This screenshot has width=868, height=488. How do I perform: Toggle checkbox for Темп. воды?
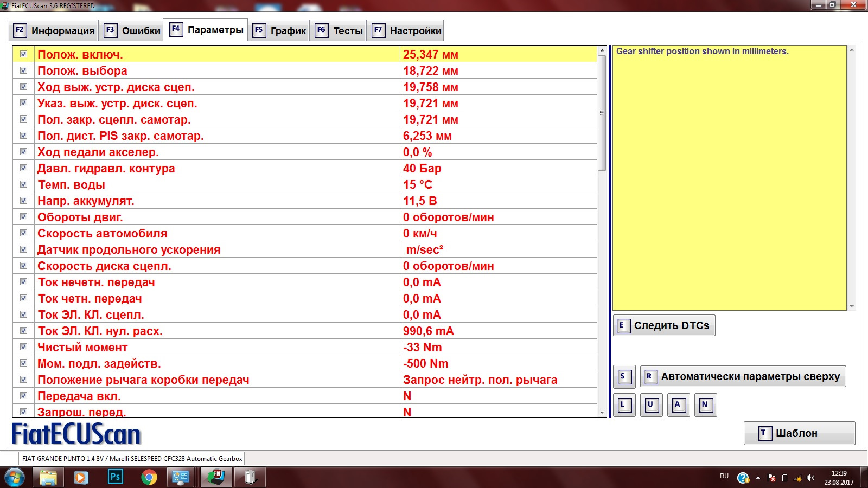click(x=23, y=184)
